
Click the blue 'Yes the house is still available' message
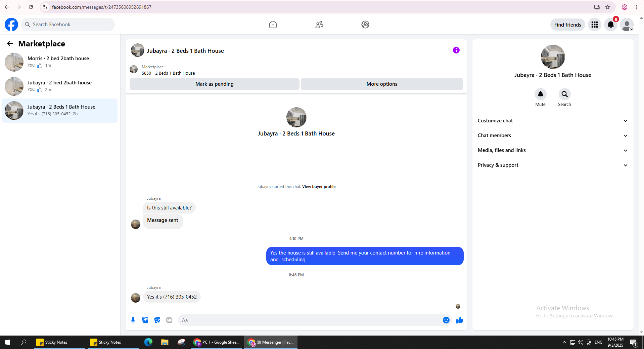click(365, 256)
